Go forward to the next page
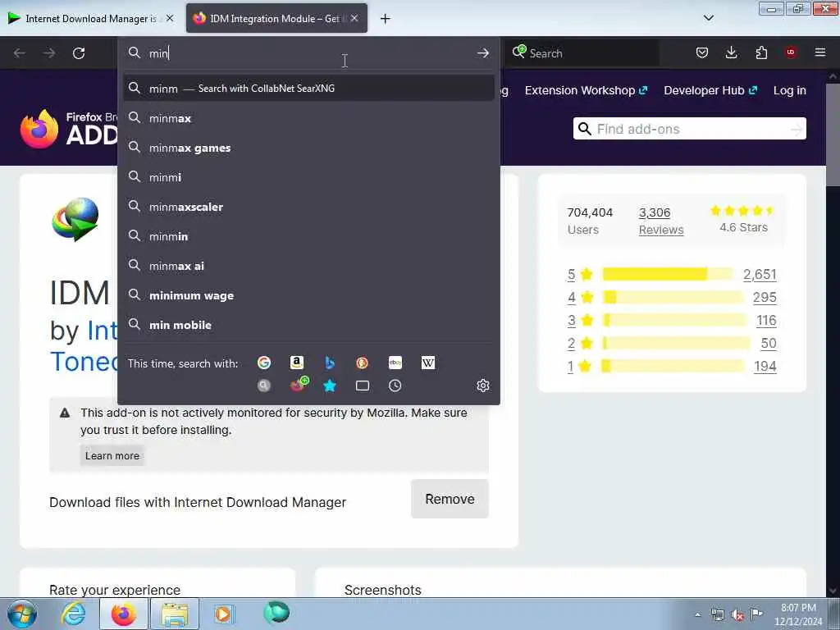Image resolution: width=840 pixels, height=630 pixels. pos(48,53)
